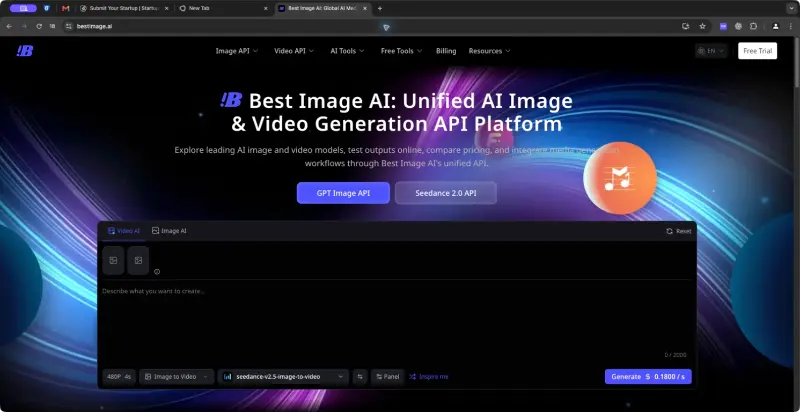Viewport: 800px width, 412px height.
Task: Reload the current page
Action: (39, 26)
